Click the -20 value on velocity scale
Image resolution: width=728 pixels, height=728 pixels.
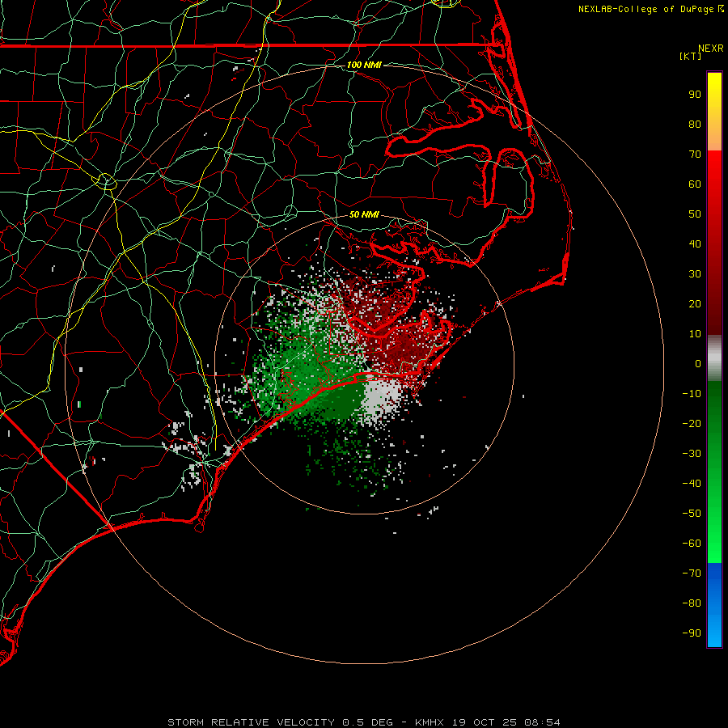click(692, 423)
